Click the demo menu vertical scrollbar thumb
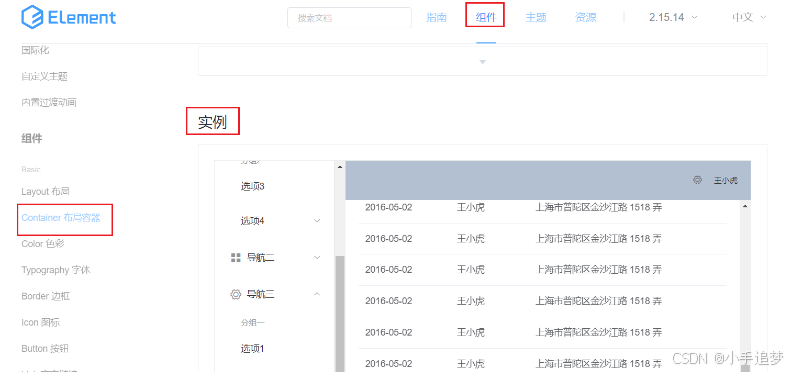 tap(340, 313)
